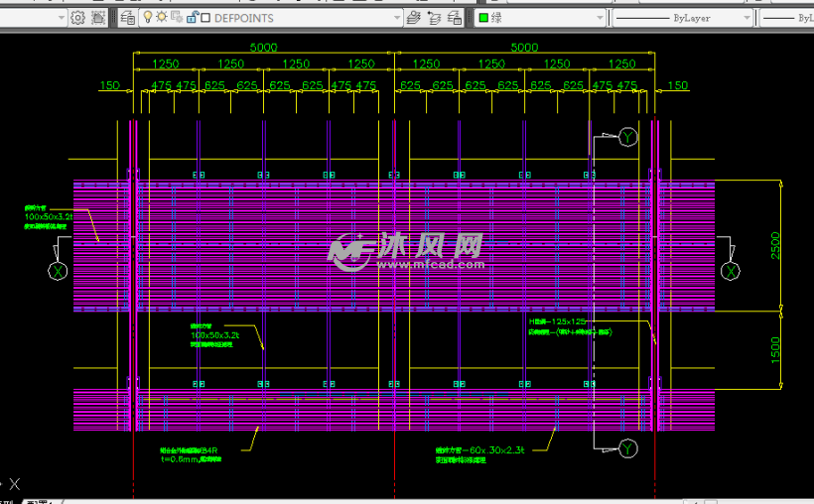Open the Layer States Manager icon
The height and width of the screenshot is (504, 814).
tap(455, 18)
